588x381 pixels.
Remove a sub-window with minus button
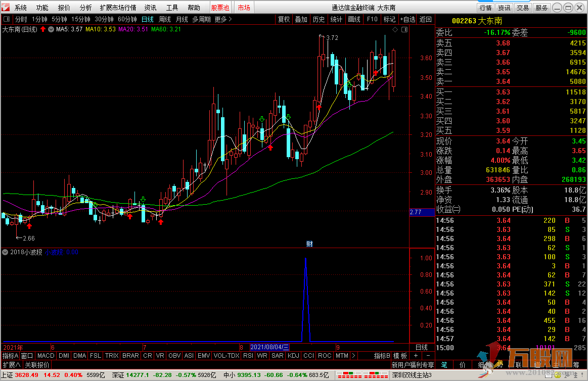click(x=428, y=356)
